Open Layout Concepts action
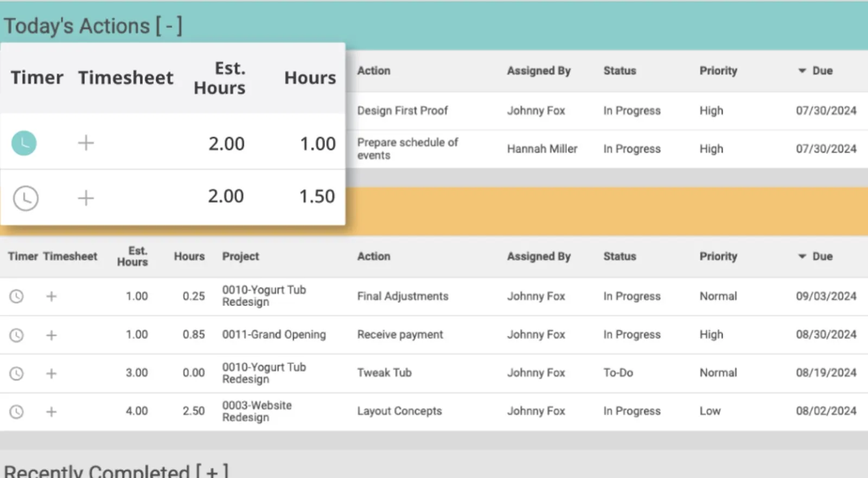Viewport: 868px width, 478px height. 399,411
